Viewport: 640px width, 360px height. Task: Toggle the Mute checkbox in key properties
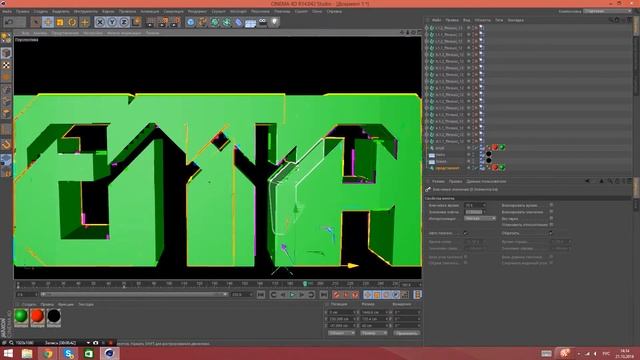tap(551, 218)
